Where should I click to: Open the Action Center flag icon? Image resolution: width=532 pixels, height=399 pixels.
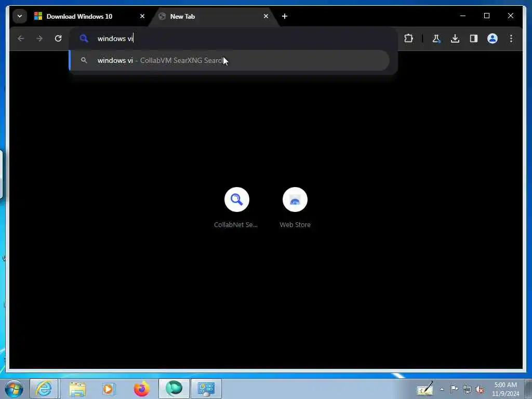coord(454,389)
